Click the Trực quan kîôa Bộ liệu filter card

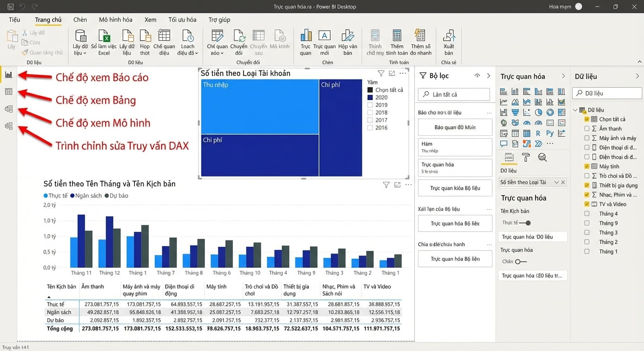(x=455, y=188)
